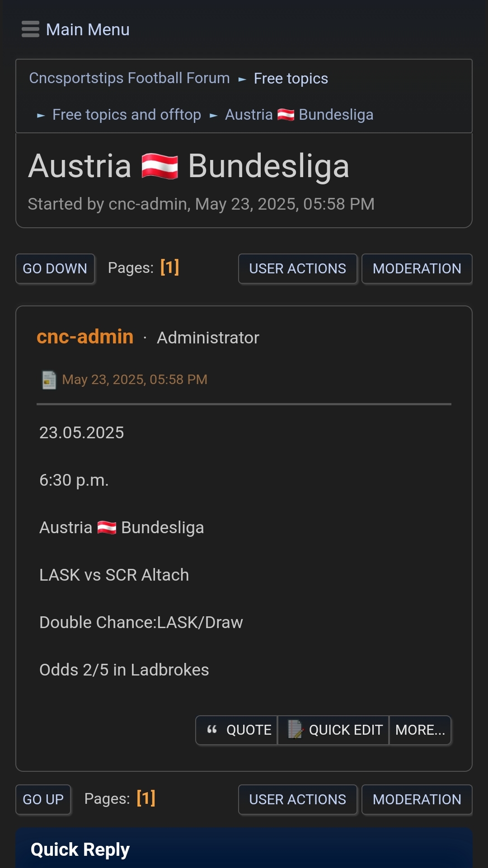
Task: Open Free topics and offtop breadcrumb
Action: [127, 115]
